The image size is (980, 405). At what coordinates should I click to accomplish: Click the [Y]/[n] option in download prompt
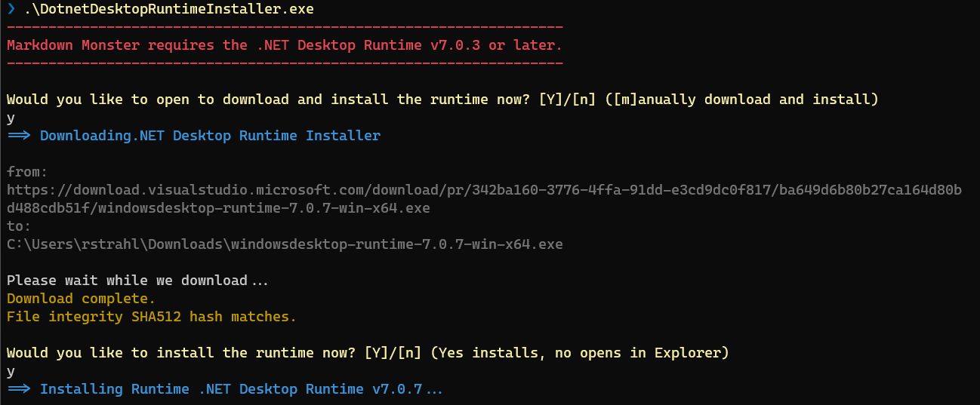(568, 100)
